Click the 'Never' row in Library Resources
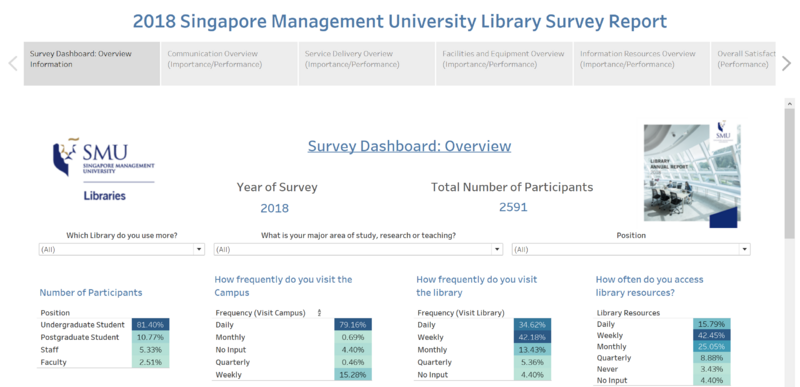Viewport: 800px width, 387px height. coord(607,369)
